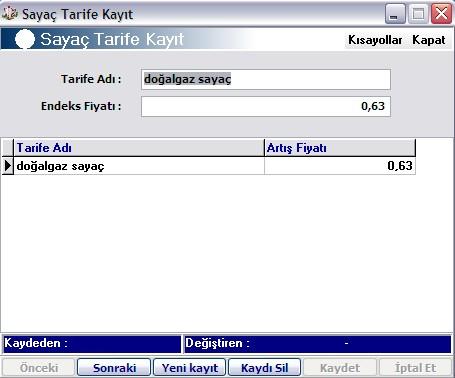Click the disabled Önceki button

point(38,368)
